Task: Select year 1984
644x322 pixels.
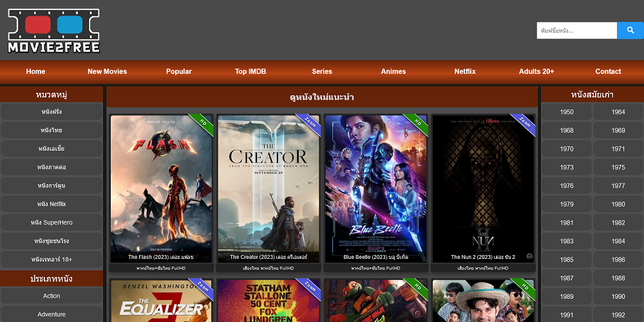Action: point(618,241)
